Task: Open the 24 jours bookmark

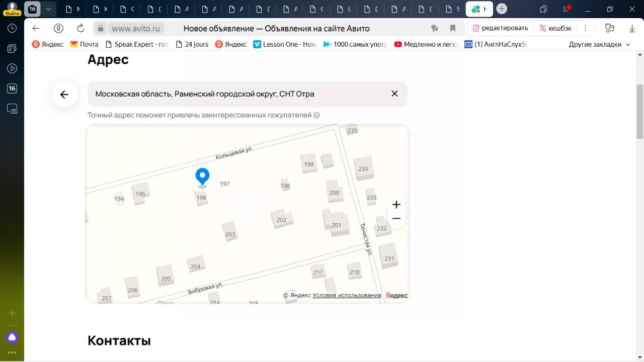Action: [192, 44]
